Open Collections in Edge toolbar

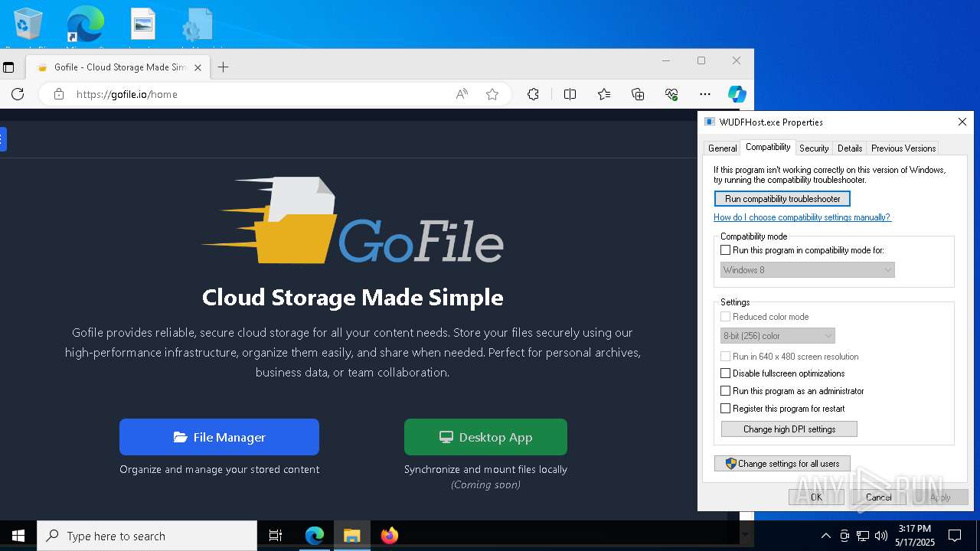[638, 94]
